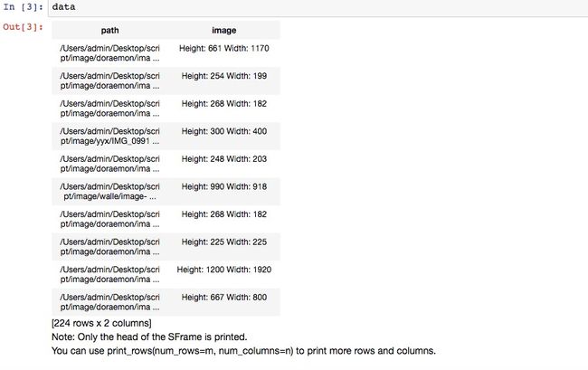The image size is (588, 370).
Task: Click the SFrame head note text
Action: coord(149,337)
